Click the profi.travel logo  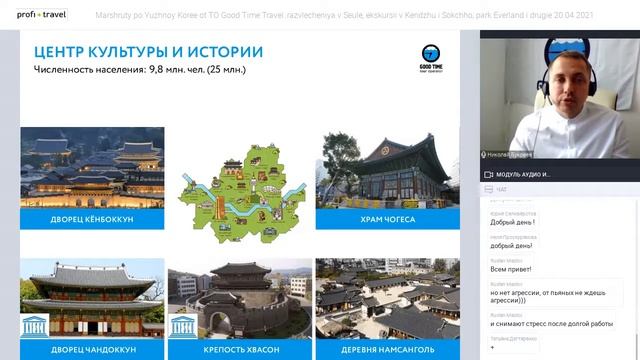41,15
